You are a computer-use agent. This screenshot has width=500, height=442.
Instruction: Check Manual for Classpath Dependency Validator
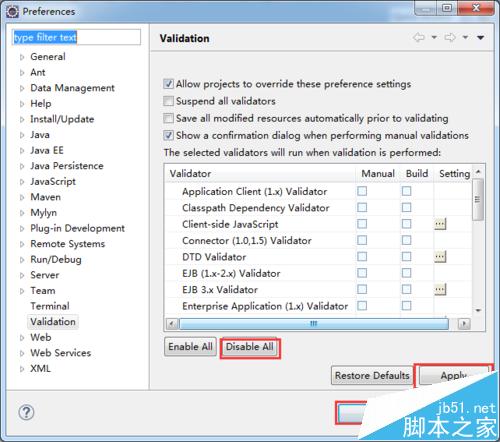pyautogui.click(x=362, y=207)
